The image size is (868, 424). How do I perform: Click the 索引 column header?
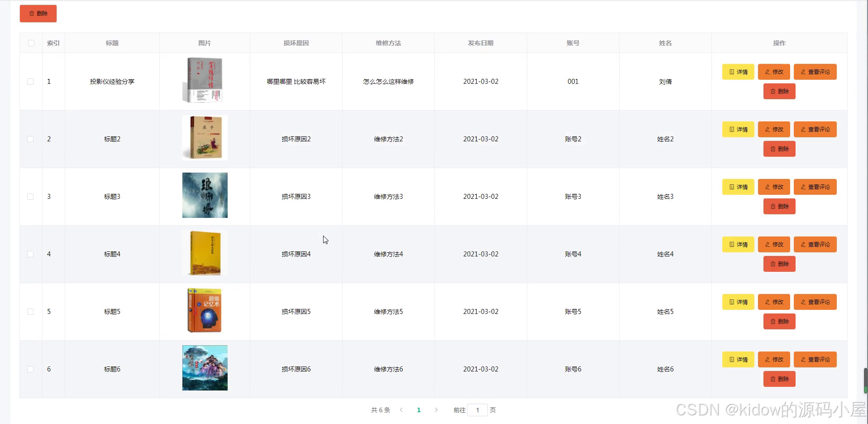click(53, 43)
